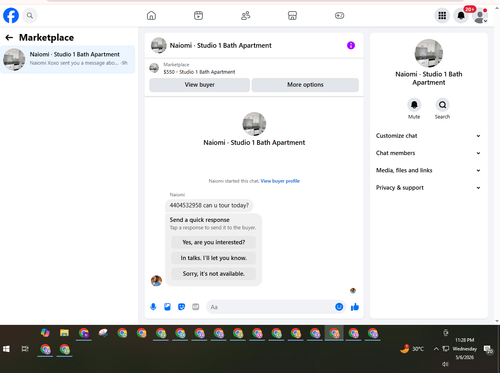This screenshot has height=373, width=500.
Task: Click the message '4404532958 can u tour today?'
Action: [209, 205]
